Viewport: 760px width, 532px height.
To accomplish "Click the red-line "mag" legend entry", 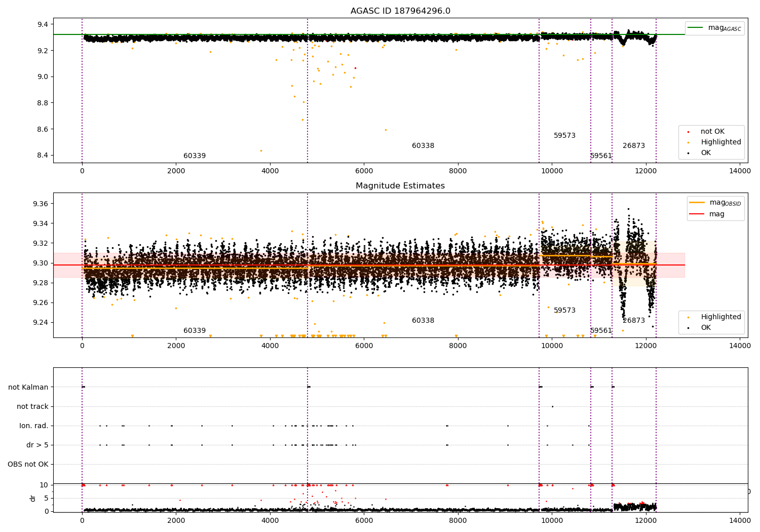I will [707, 214].
